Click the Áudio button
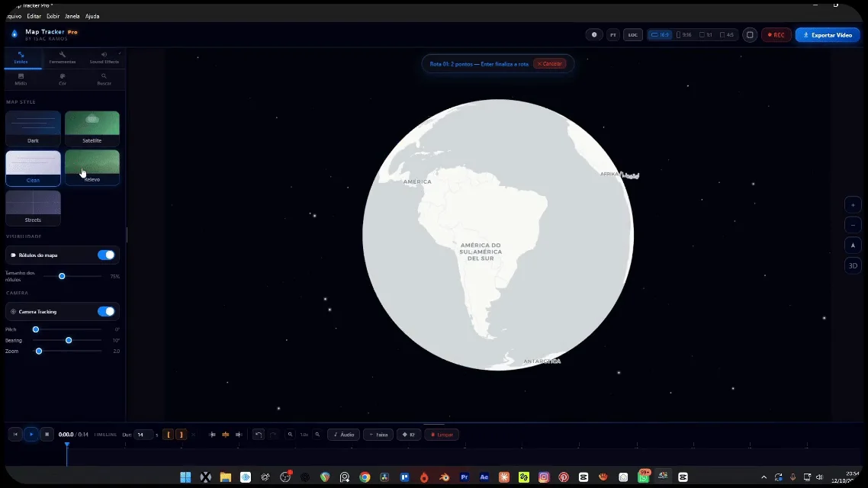This screenshot has width=868, height=488. [344, 435]
